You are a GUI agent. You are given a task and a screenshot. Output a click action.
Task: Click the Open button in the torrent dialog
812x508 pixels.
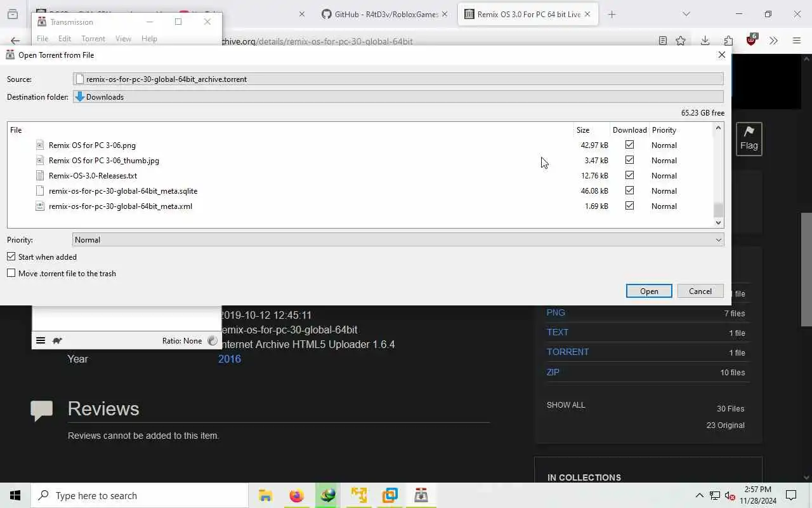(x=649, y=291)
